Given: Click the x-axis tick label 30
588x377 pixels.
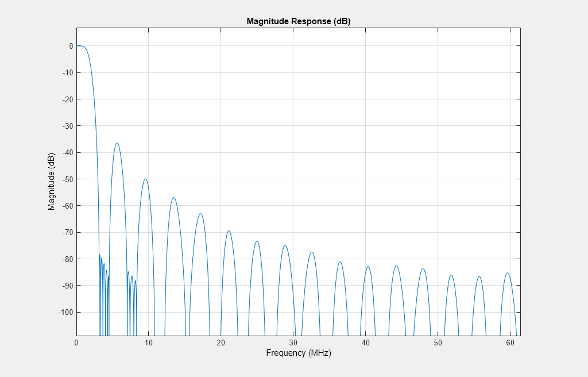Looking at the screenshot, I should click(293, 343).
